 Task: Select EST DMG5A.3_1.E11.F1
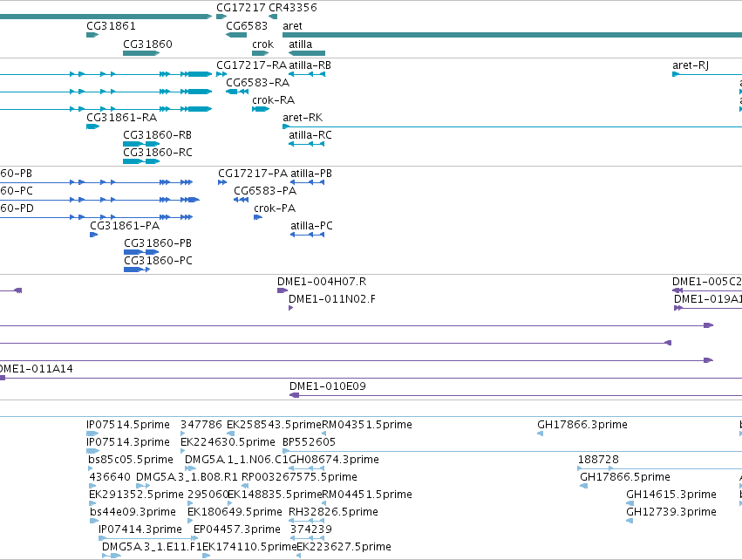coord(112,556)
